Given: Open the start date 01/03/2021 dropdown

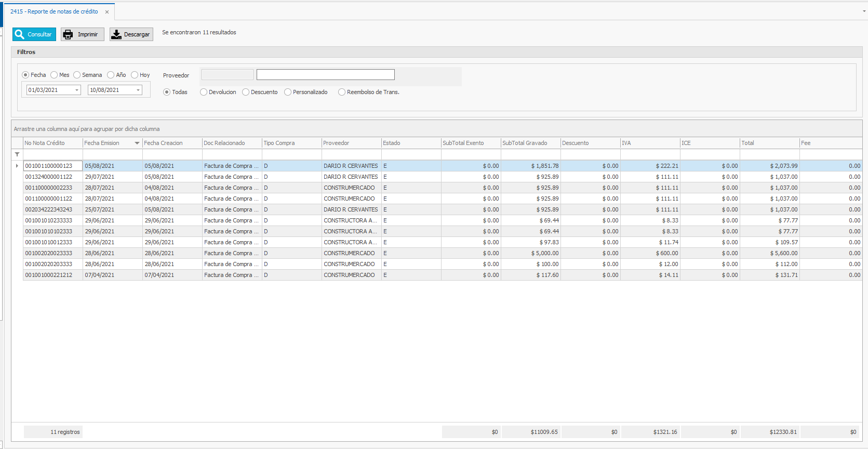Looking at the screenshot, I should pyautogui.click(x=77, y=90).
